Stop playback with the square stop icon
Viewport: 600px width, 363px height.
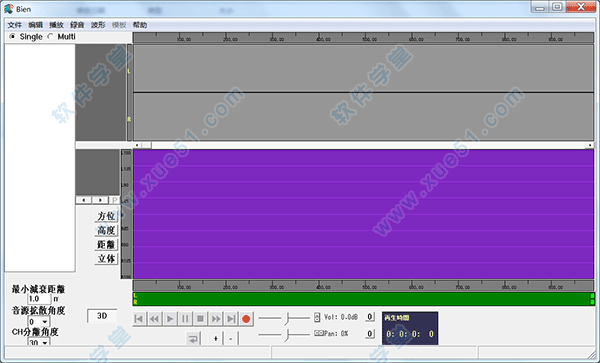coord(200,319)
